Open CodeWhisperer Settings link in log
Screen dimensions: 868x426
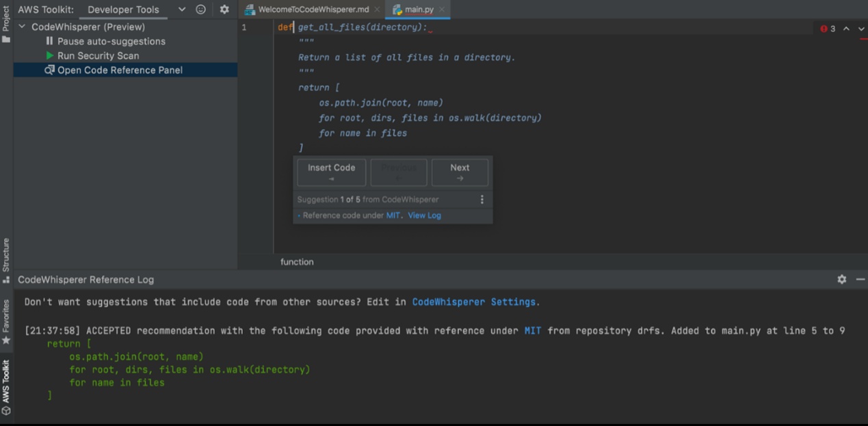tap(474, 302)
